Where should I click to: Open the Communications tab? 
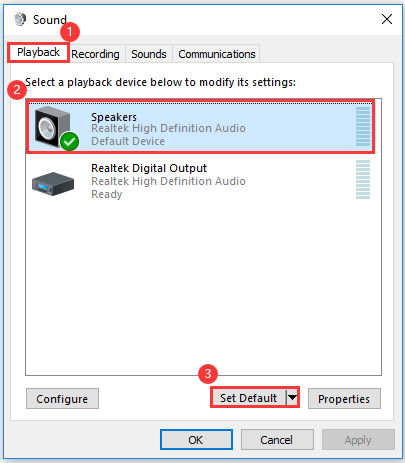217,54
